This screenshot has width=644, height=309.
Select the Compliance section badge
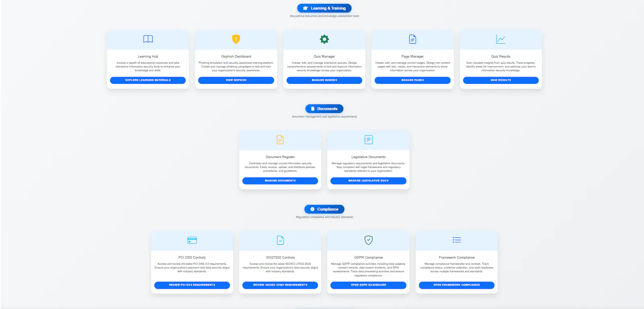[324, 209]
